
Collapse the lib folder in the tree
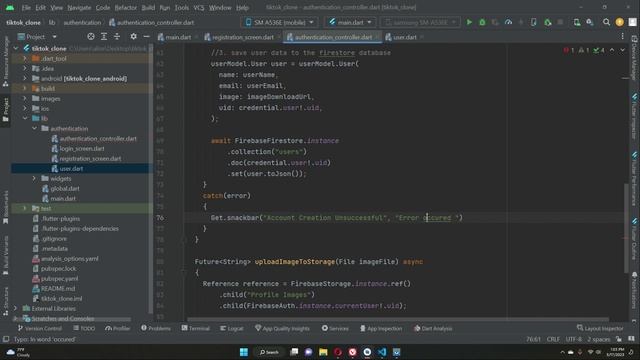(x=25, y=118)
